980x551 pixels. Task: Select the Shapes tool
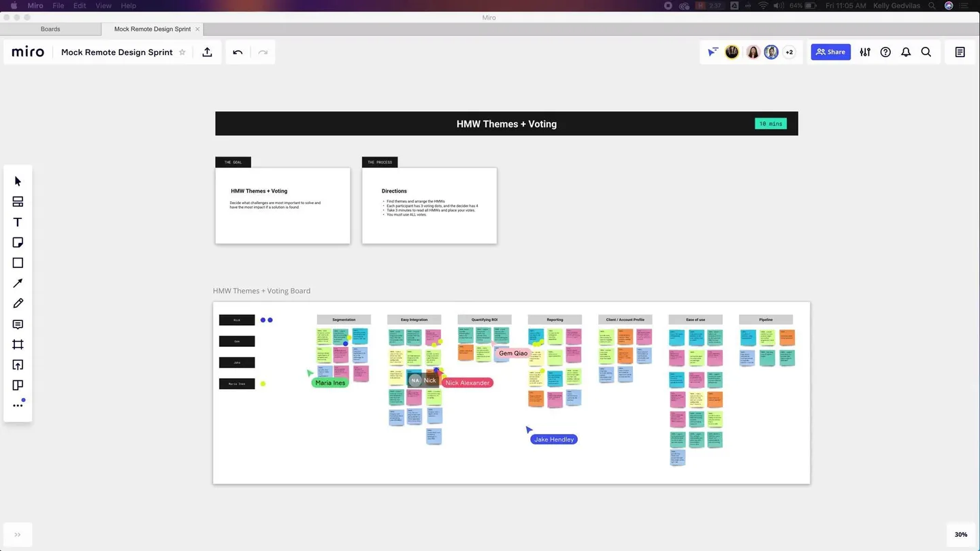18,263
